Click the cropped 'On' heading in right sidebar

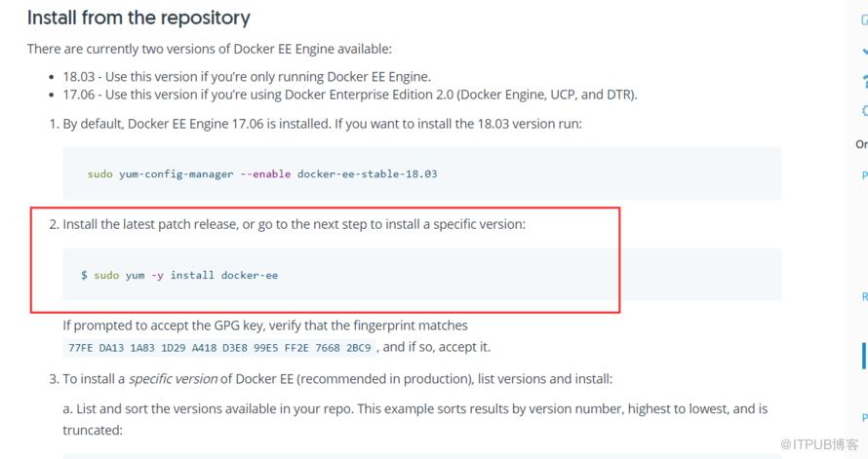862,144
